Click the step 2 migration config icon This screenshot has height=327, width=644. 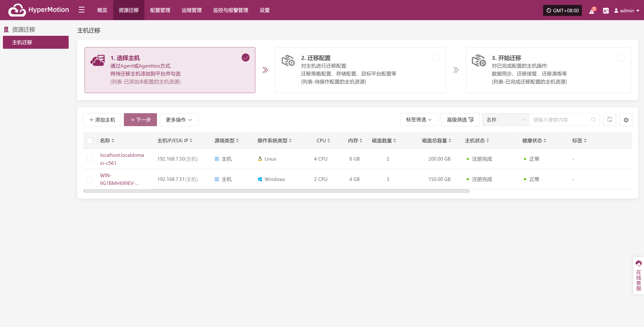pyautogui.click(x=288, y=60)
